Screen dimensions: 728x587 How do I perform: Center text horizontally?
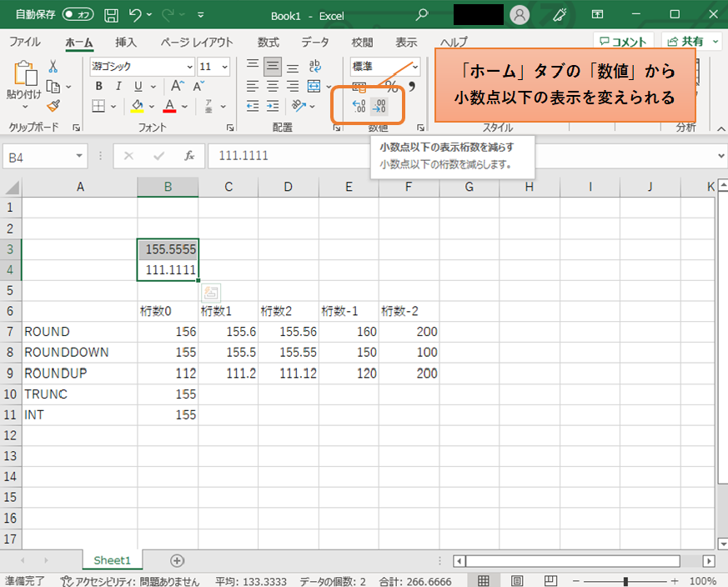pos(273,87)
